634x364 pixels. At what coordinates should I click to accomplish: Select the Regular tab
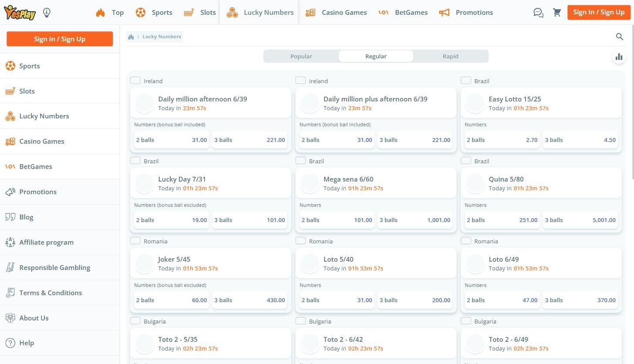[x=376, y=56]
